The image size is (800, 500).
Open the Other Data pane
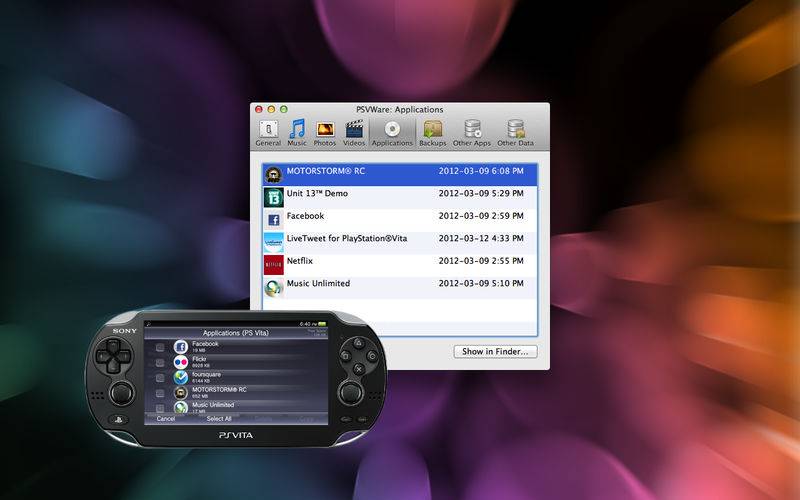pos(515,134)
